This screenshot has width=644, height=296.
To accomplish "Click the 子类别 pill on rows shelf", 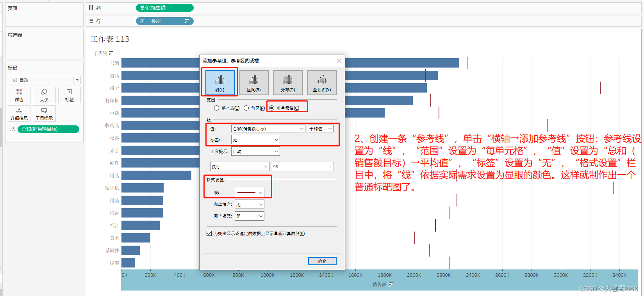I will tap(164, 21).
